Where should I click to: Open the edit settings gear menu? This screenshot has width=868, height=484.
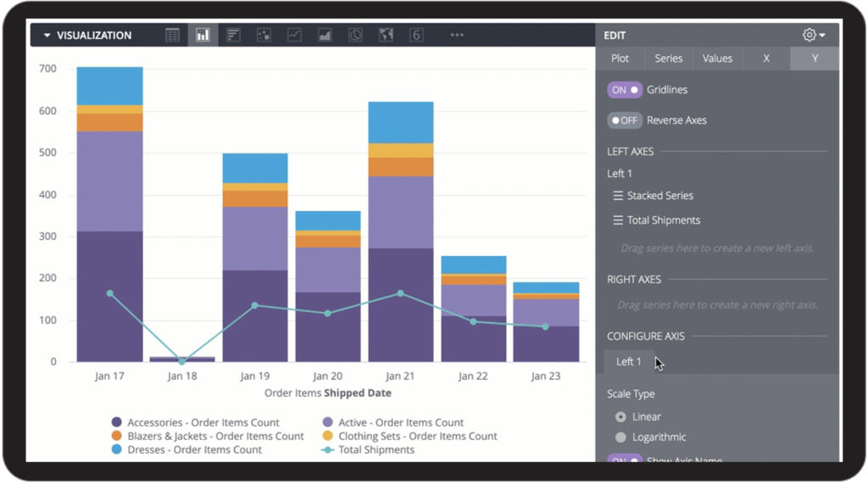click(x=813, y=35)
